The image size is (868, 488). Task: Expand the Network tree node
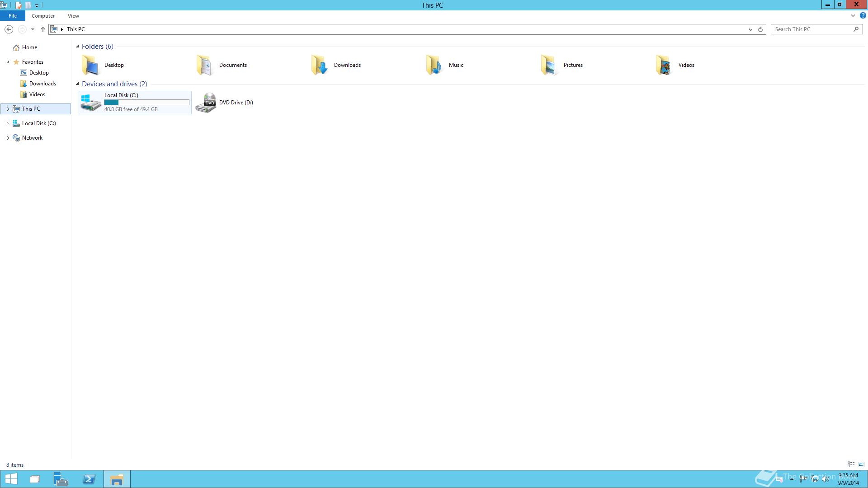click(x=8, y=138)
